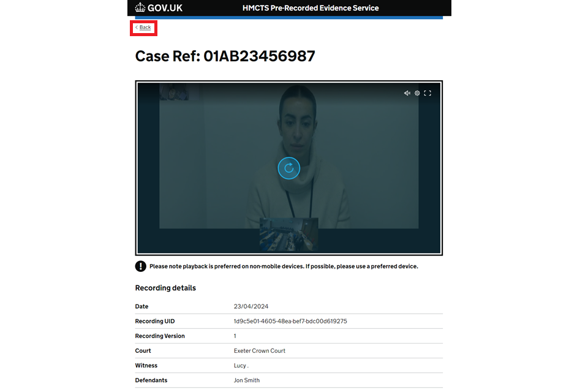Click the defendant name Jon Smith
The height and width of the screenshot is (392, 588).
coord(247,380)
